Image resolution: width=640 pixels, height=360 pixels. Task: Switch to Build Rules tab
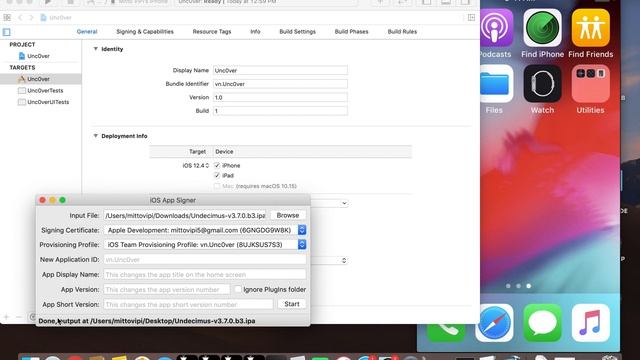(402, 31)
